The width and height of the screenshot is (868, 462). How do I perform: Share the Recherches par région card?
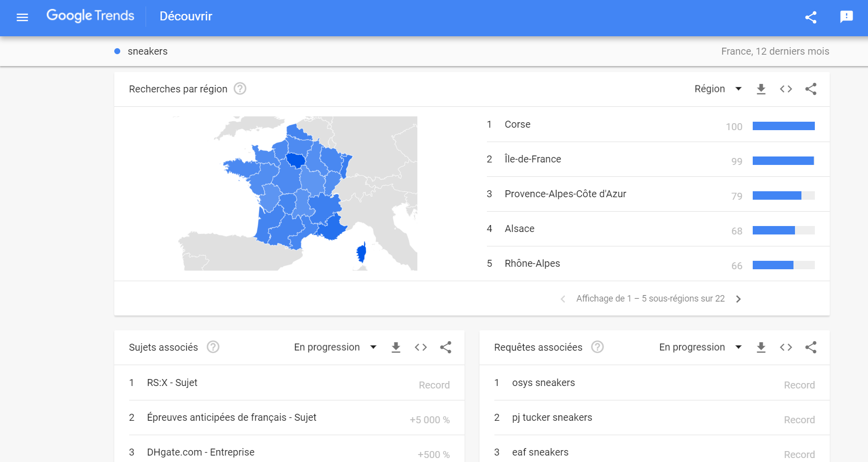coord(811,89)
